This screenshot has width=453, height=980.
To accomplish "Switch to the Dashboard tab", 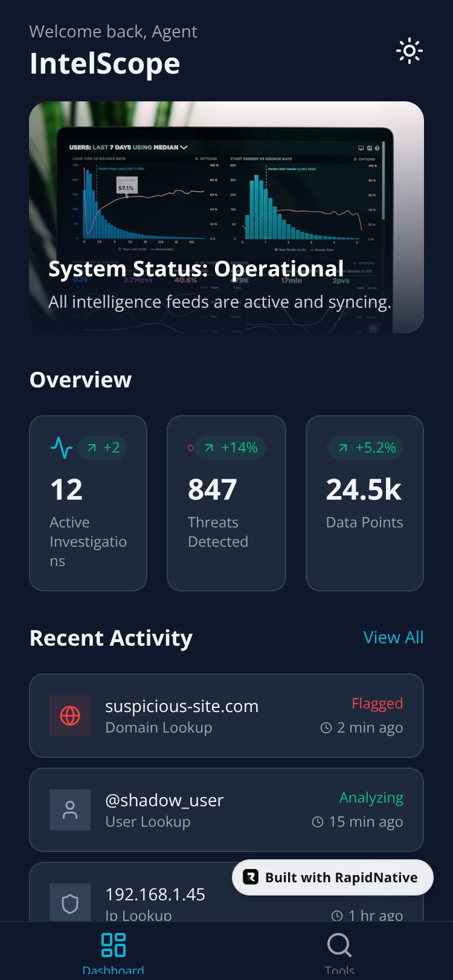I will (113, 952).
